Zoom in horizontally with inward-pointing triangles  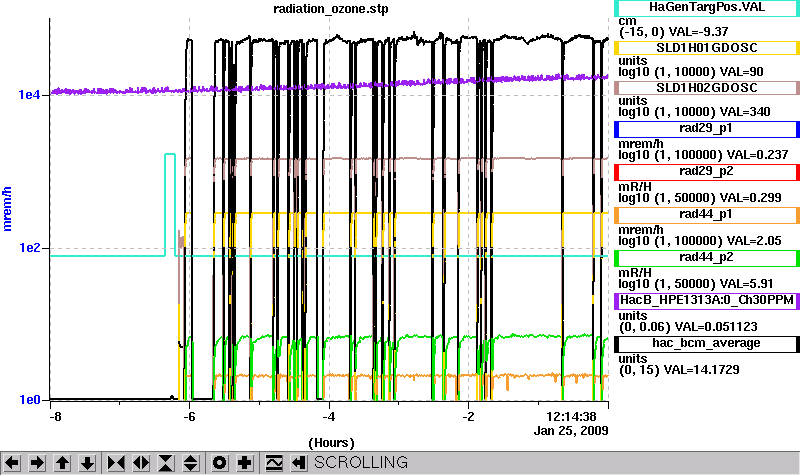[x=116, y=463]
